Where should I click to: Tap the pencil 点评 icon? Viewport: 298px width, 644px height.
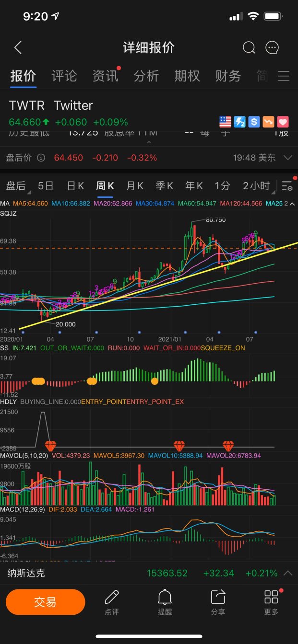pos(111,597)
